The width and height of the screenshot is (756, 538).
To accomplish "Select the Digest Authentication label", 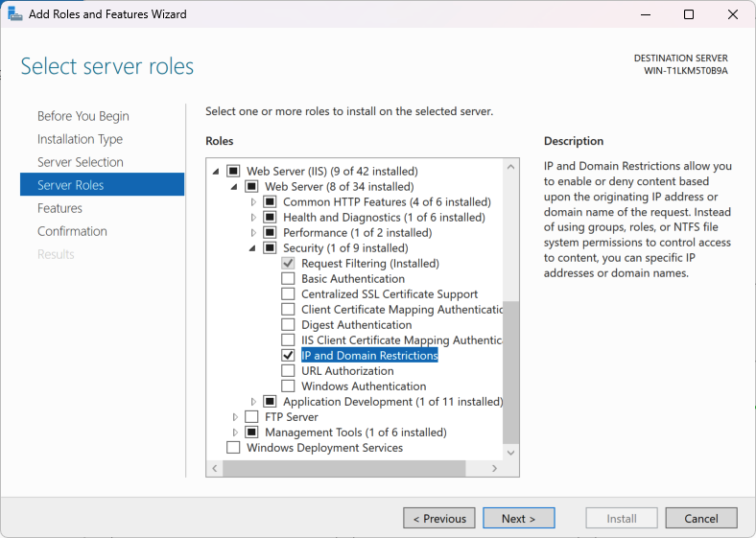I will pos(356,325).
